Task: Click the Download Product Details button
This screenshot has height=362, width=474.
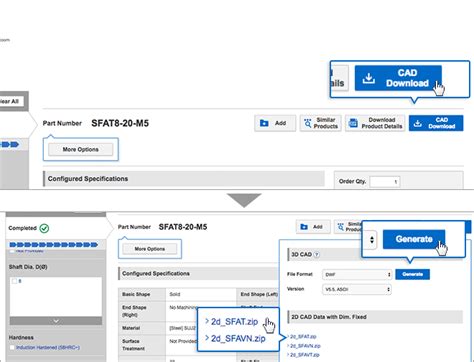Action: tap(375, 123)
